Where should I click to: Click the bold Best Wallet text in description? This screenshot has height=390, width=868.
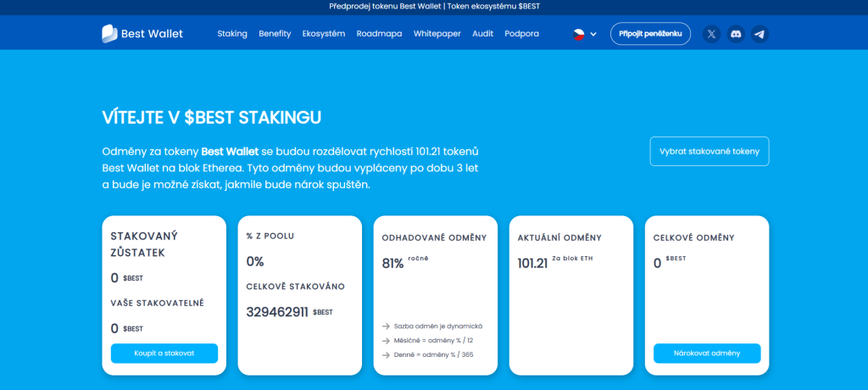coord(229,151)
